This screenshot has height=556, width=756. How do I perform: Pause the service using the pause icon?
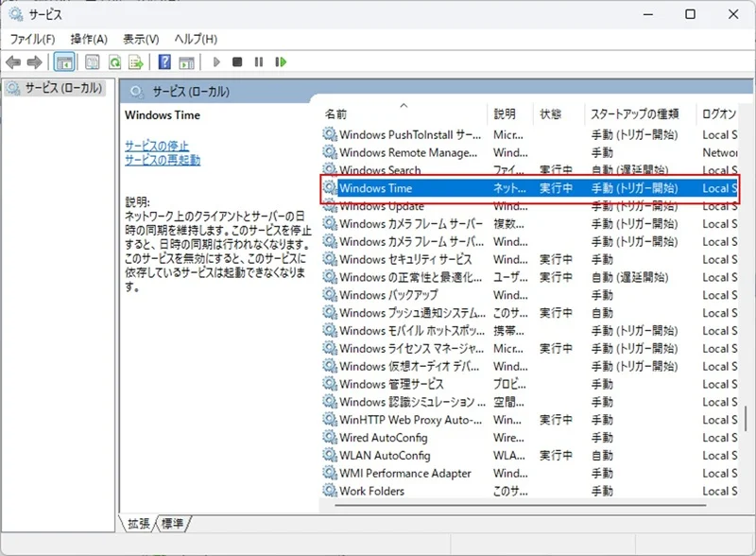(x=259, y=61)
